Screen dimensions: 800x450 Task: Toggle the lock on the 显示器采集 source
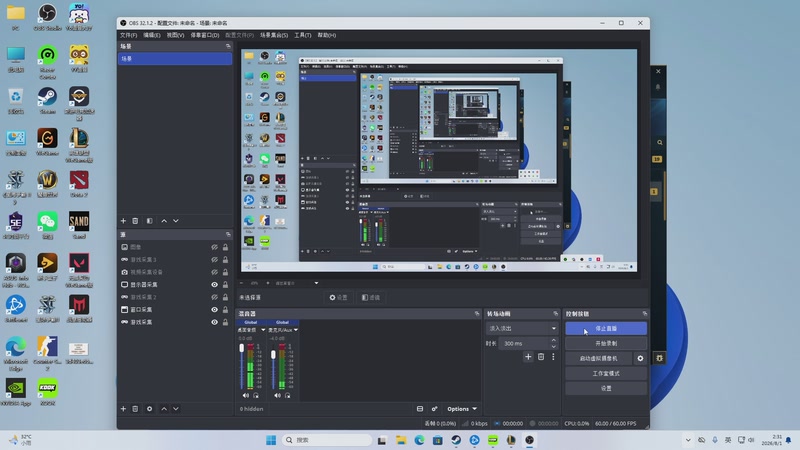(225, 285)
